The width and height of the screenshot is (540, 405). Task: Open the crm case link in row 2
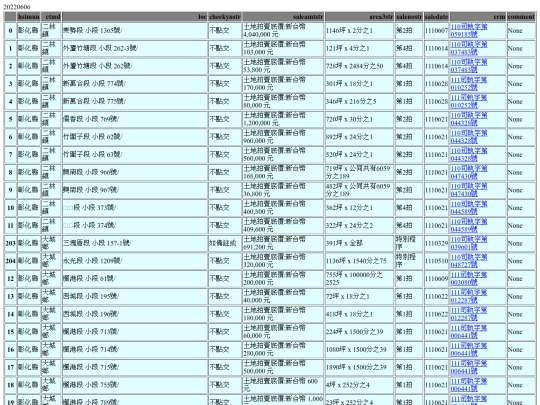pyautogui.click(x=469, y=66)
